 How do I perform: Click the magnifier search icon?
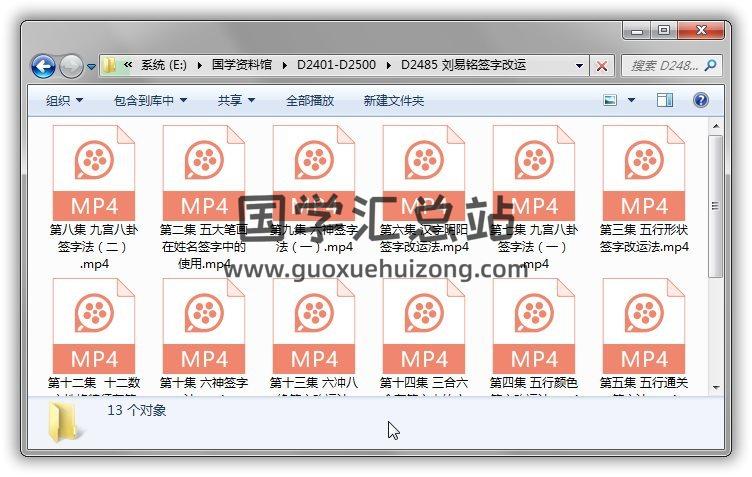[710, 65]
